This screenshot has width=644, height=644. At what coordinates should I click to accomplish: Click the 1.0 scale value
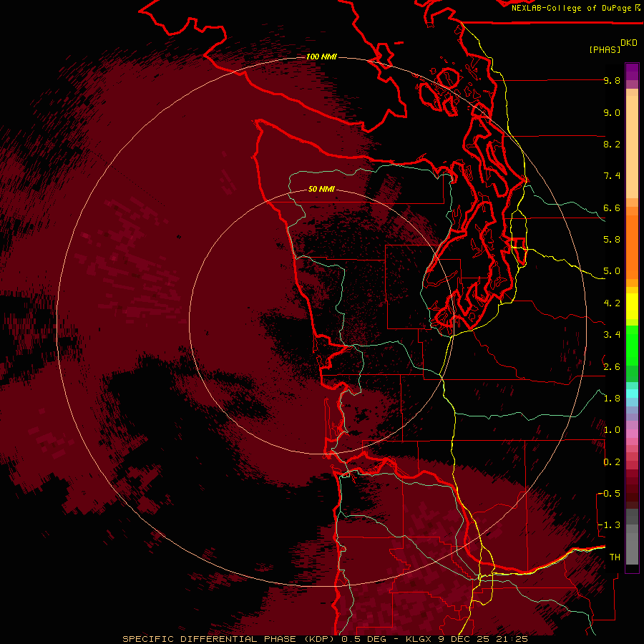(x=612, y=430)
